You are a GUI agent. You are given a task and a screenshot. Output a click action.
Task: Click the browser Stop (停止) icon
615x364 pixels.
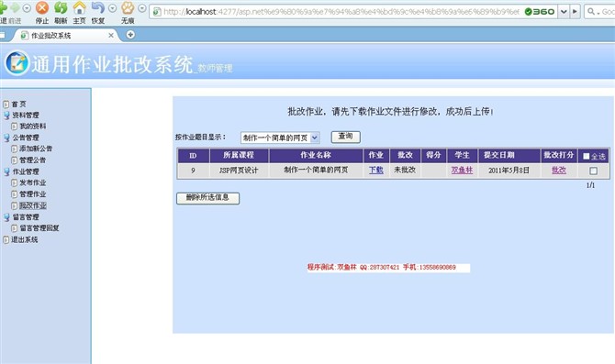[x=42, y=8]
